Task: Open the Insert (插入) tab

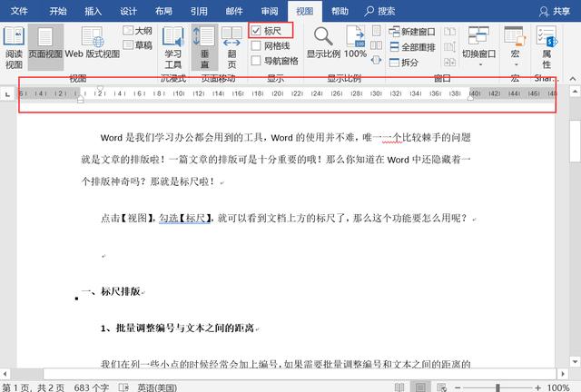Action: tap(93, 11)
